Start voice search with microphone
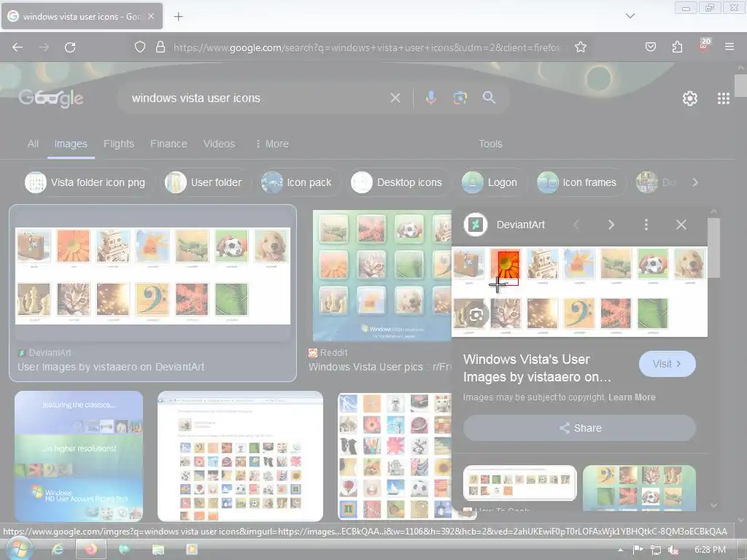Image resolution: width=747 pixels, height=560 pixels. 430,98
